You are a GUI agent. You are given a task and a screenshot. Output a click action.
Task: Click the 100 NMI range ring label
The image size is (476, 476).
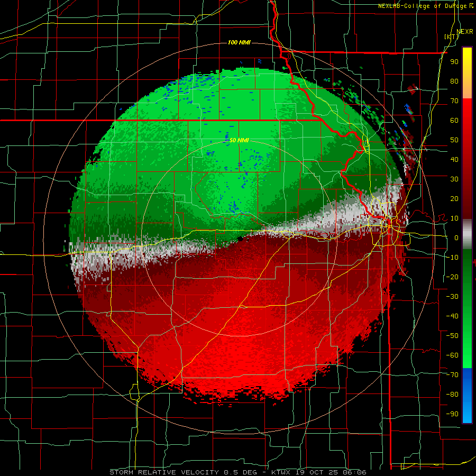(x=239, y=42)
